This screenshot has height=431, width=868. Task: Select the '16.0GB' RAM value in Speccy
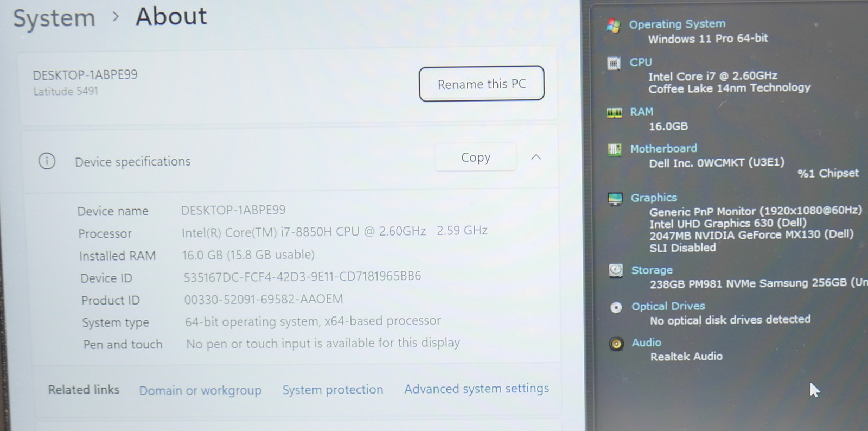click(668, 126)
